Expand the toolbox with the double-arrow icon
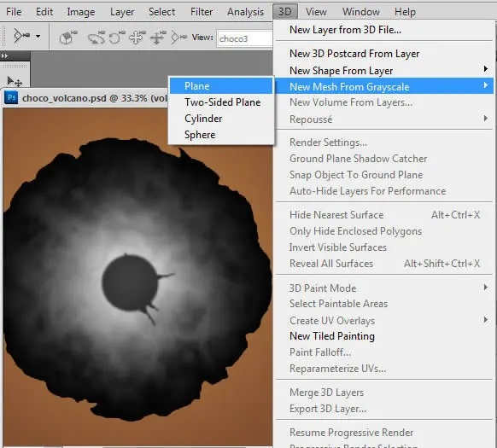Viewport: 497px width, 448px height. (4, 56)
